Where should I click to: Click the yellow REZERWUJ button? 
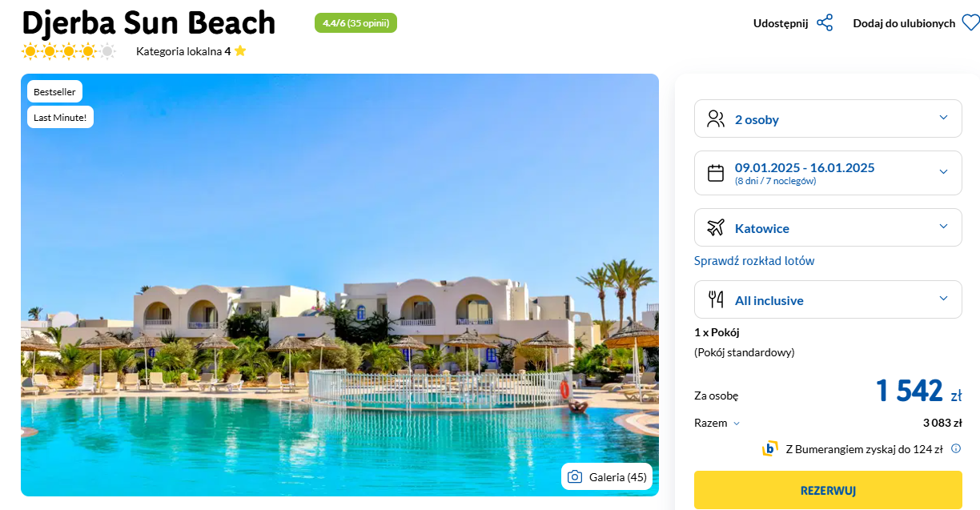(x=828, y=490)
